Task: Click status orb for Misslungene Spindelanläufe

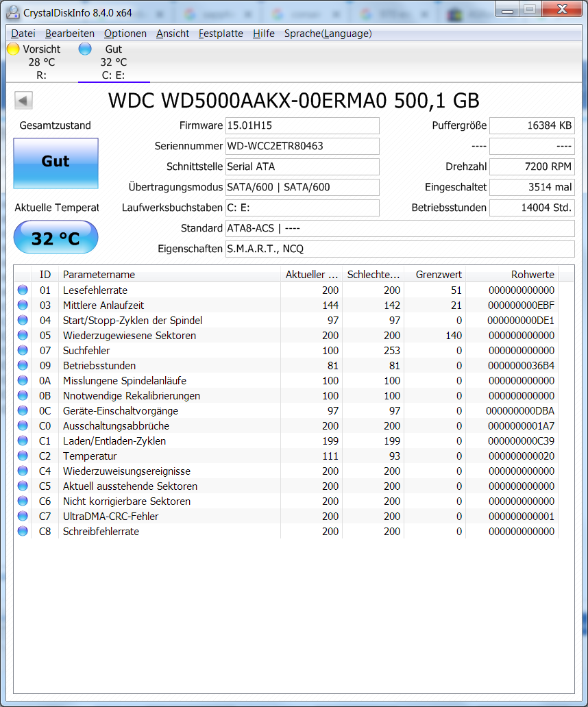Action: 23,380
